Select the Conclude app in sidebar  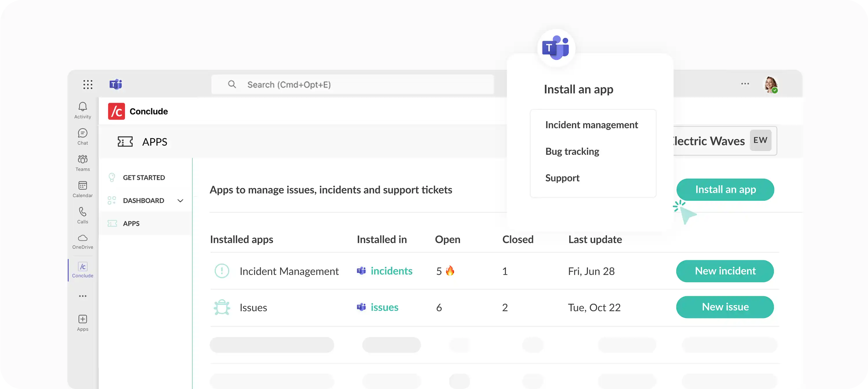click(82, 270)
